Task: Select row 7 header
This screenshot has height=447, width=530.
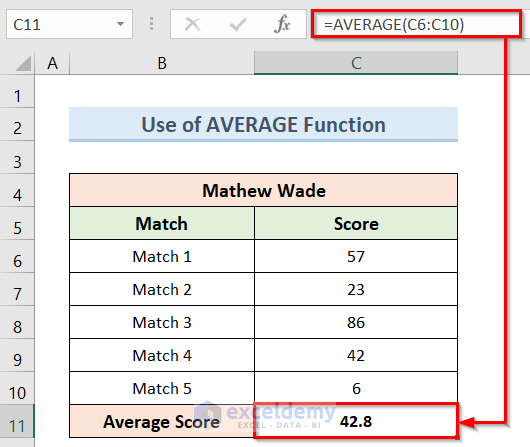Action: [17, 289]
